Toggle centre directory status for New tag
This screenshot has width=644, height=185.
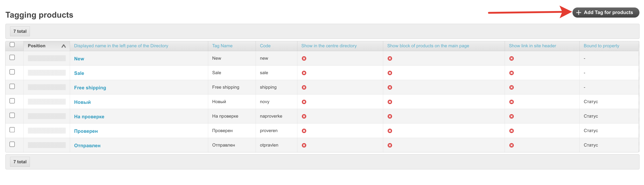[304, 59]
